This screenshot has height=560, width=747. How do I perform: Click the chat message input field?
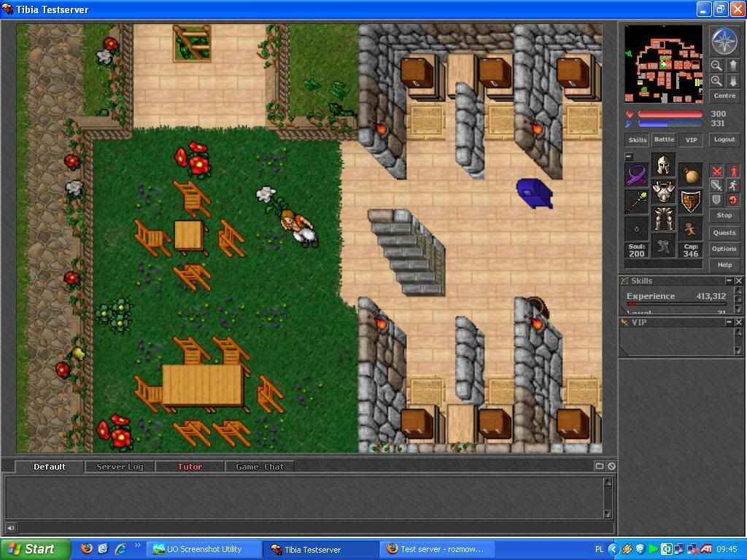tap(315, 528)
